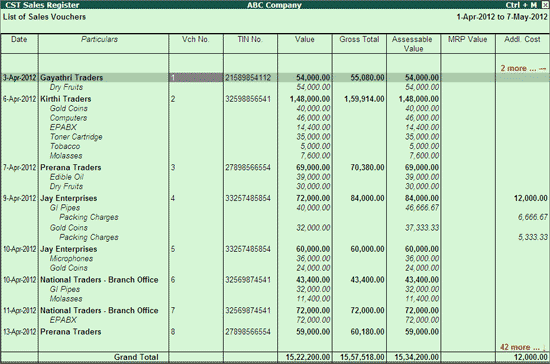
Task: Select the Toner Cartridge item line
Action: click(76, 137)
